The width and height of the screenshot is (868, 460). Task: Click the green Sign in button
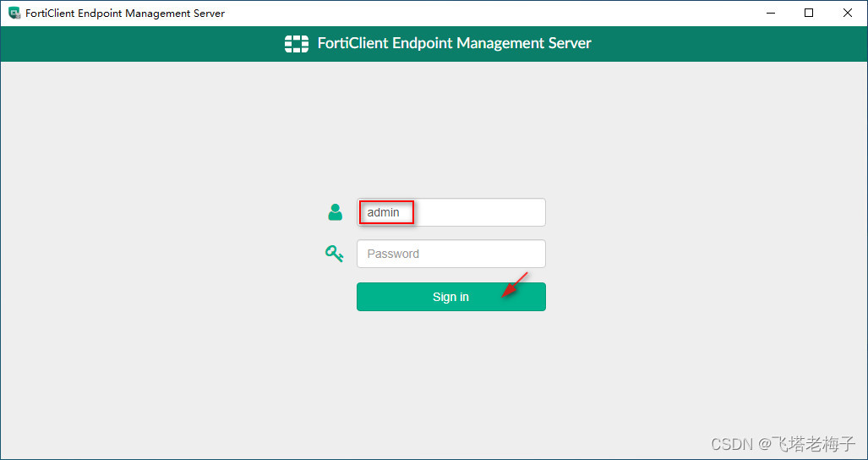(451, 297)
